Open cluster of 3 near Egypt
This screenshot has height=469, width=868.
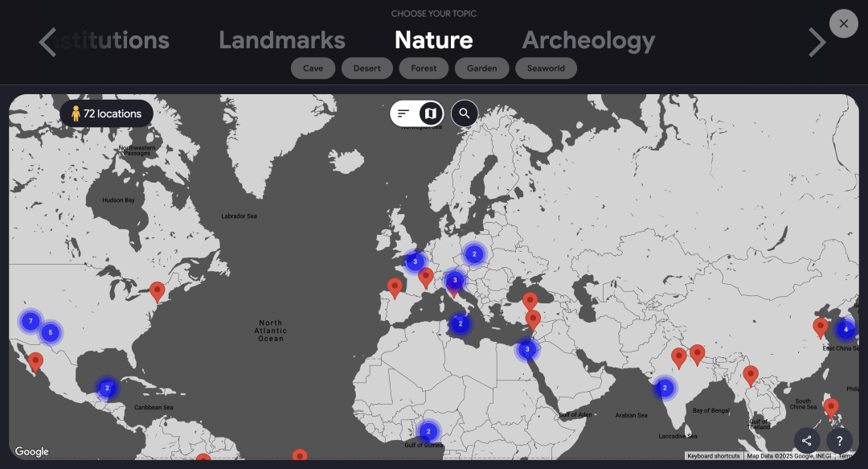[x=527, y=349]
